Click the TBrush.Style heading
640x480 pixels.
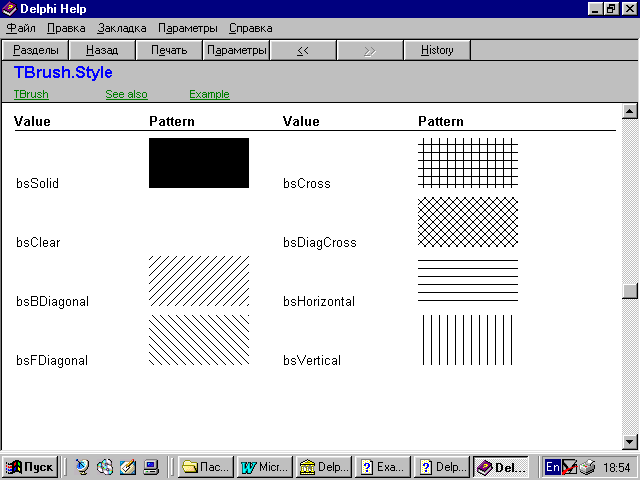tap(63, 72)
